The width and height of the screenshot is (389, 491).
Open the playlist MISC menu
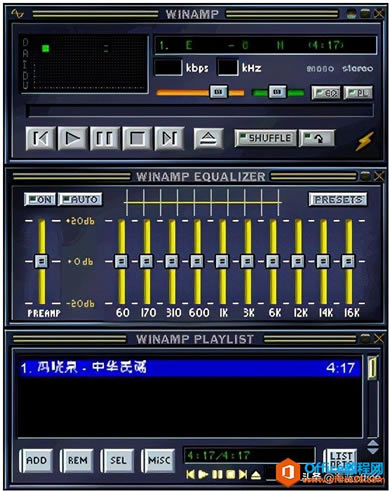(159, 460)
